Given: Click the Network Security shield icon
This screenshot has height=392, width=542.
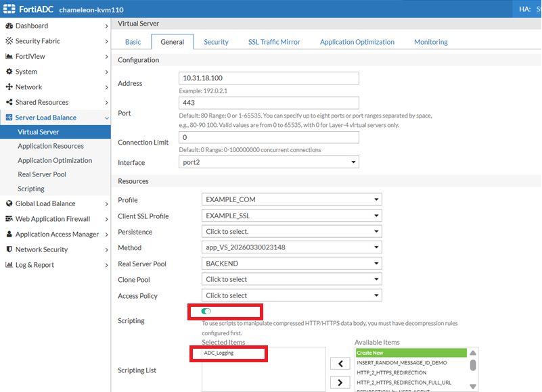Looking at the screenshot, I should (9, 249).
